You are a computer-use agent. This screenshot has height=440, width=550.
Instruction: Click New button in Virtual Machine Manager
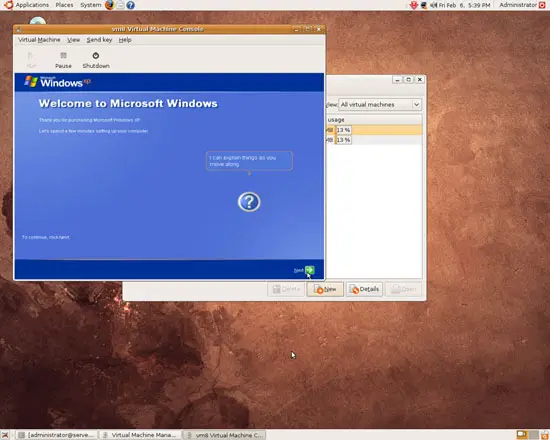tap(325, 289)
